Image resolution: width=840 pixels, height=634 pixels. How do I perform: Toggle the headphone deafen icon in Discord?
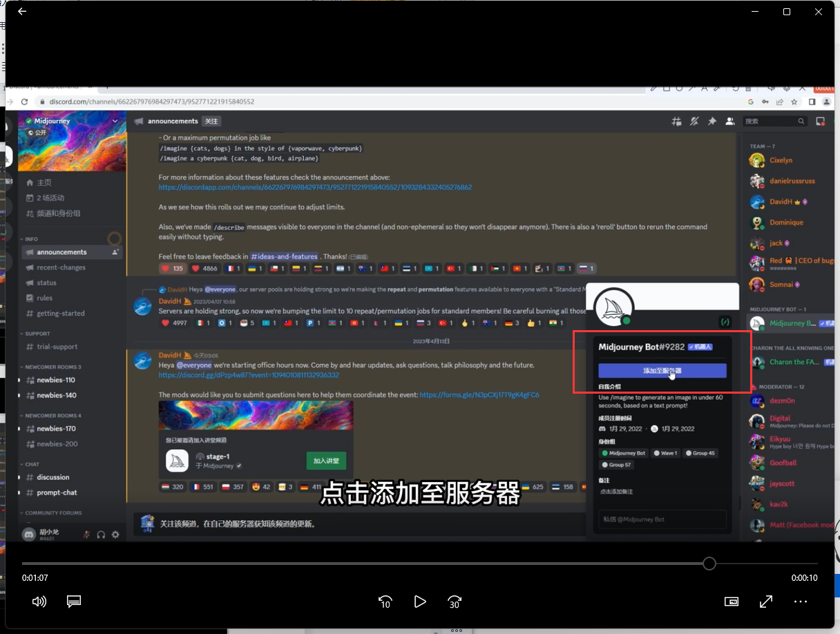(101, 534)
